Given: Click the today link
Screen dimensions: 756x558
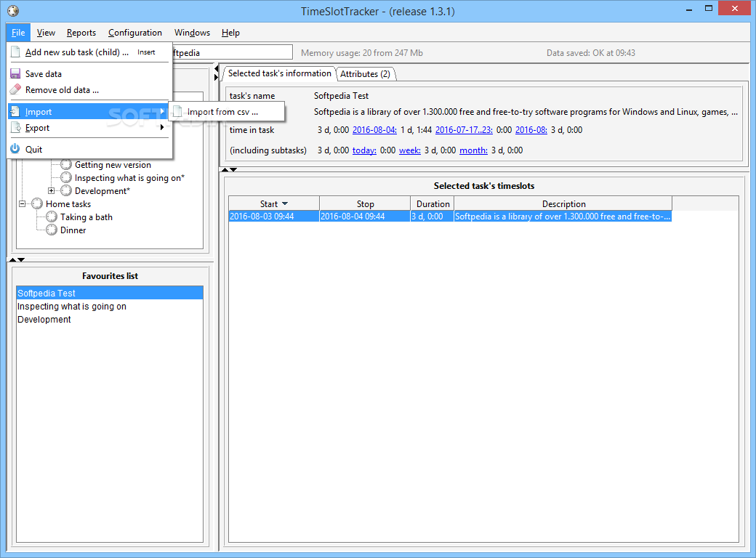Looking at the screenshot, I should point(364,150).
